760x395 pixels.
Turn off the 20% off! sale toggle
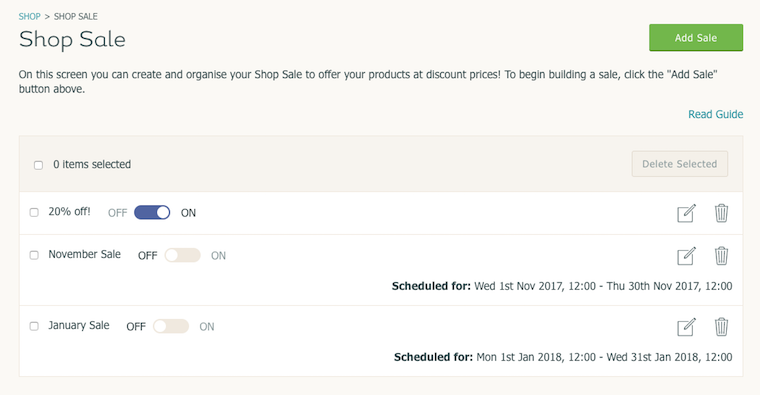pos(152,212)
